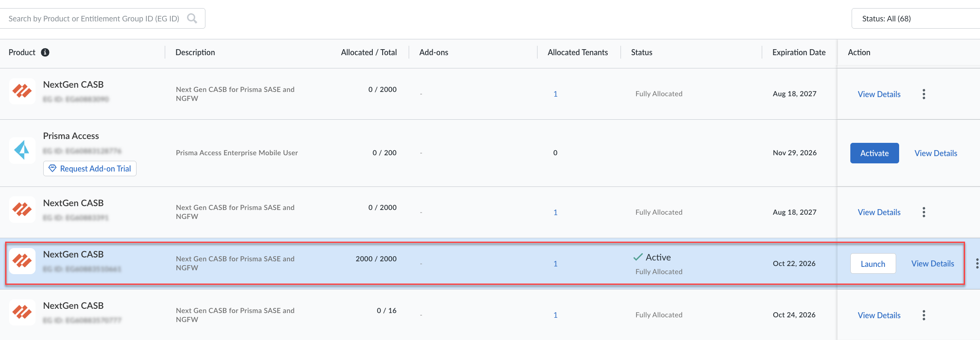The image size is (980, 340).
Task: Click the Product column info icon
Action: coord(45,52)
